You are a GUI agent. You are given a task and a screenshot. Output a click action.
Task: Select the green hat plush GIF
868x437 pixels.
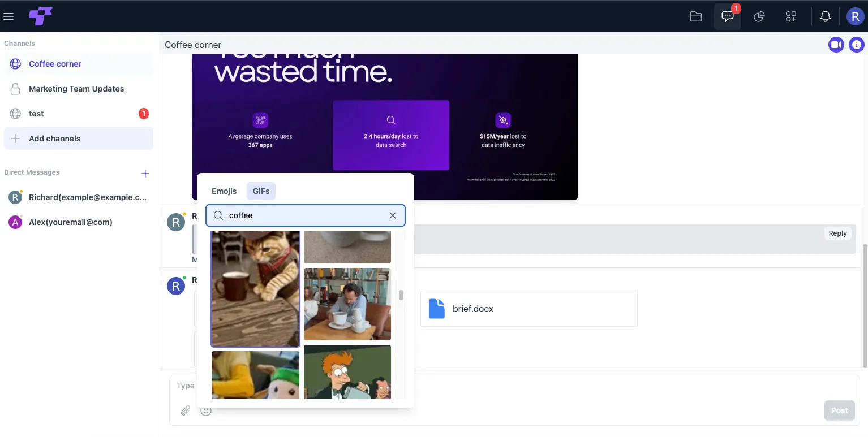point(255,375)
